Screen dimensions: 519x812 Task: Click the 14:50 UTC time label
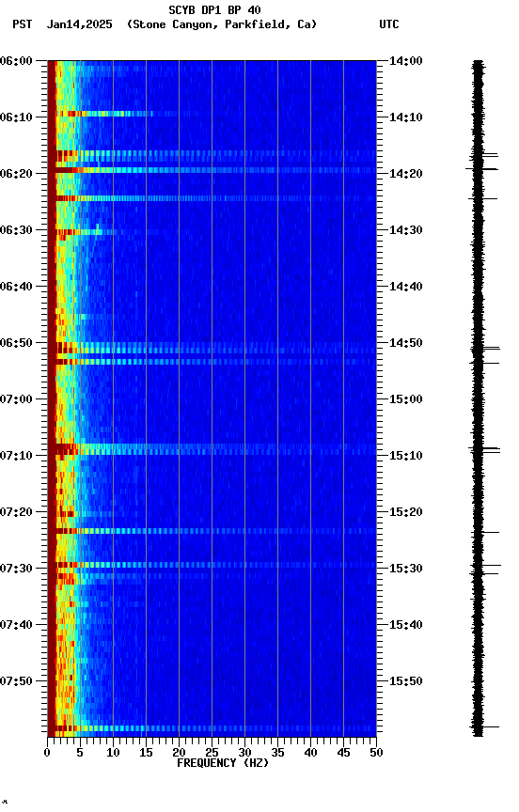click(x=406, y=343)
